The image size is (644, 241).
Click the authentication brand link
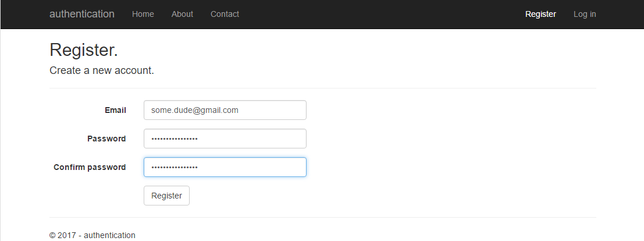coord(82,14)
